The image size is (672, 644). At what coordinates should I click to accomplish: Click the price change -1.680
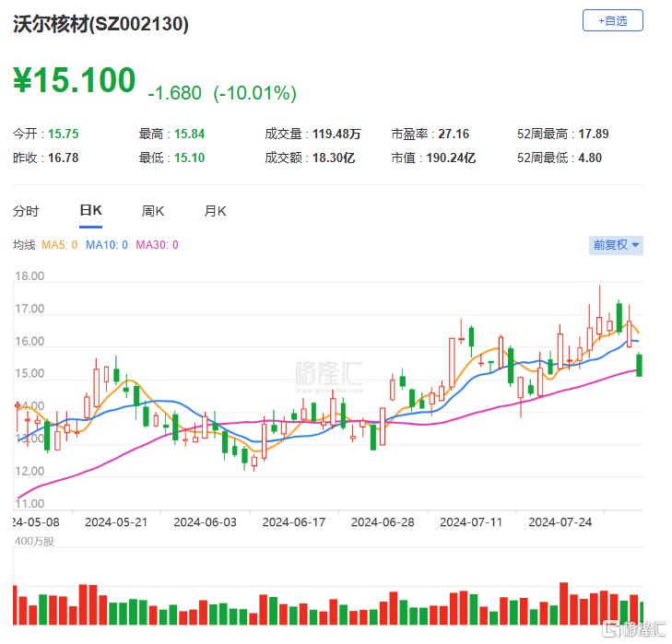click(174, 93)
